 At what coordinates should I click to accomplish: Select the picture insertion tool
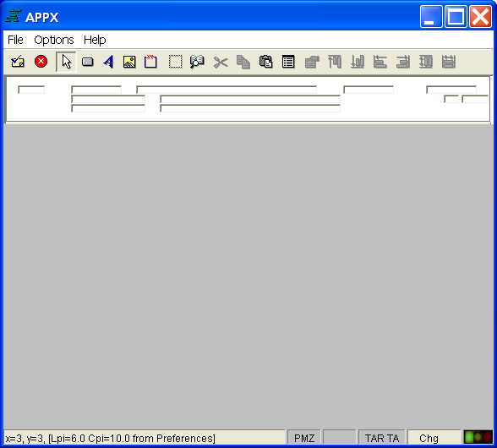129,62
